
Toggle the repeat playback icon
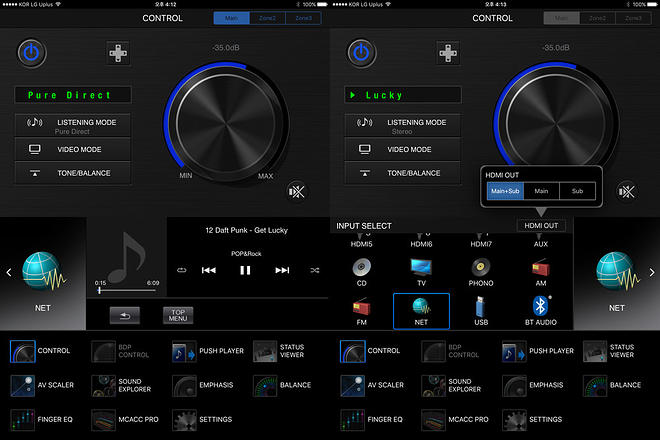[x=181, y=270]
